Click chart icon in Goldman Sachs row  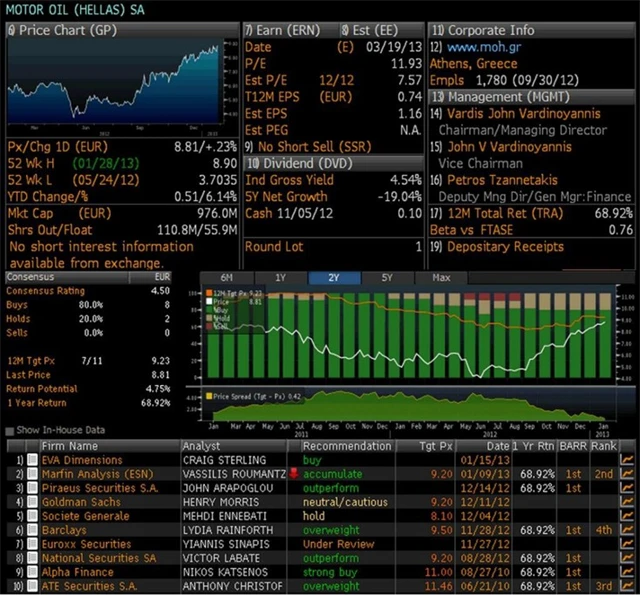click(626, 502)
